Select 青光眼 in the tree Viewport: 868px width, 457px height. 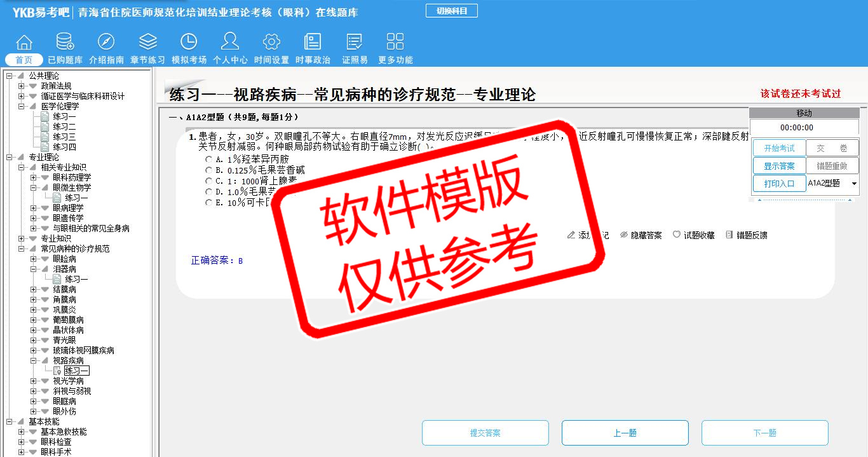[x=65, y=341]
